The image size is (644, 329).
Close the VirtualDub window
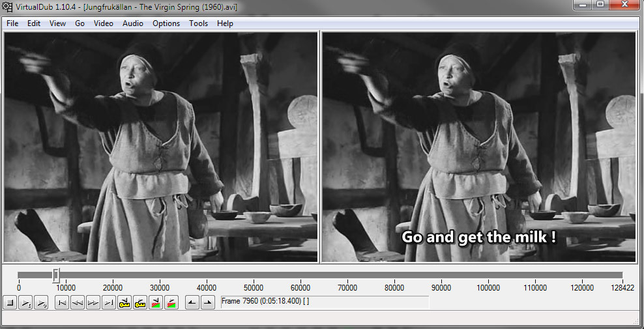pyautogui.click(x=624, y=5)
